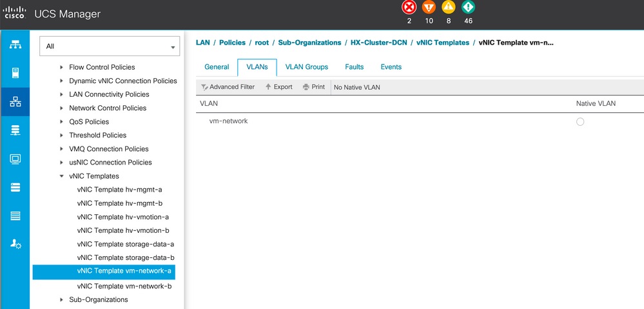Image resolution: width=644 pixels, height=309 pixels.
Task: Expand Flow Control Policies
Action: pos(61,67)
